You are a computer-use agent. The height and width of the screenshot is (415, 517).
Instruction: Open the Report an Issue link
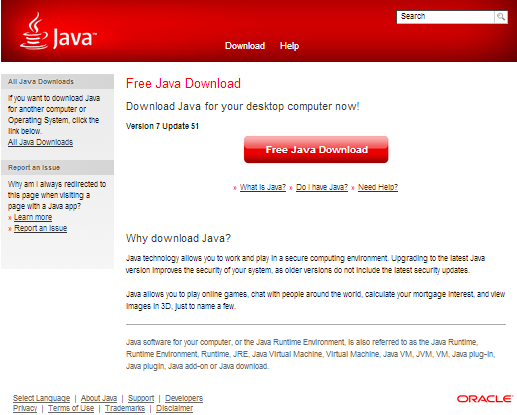click(40, 228)
